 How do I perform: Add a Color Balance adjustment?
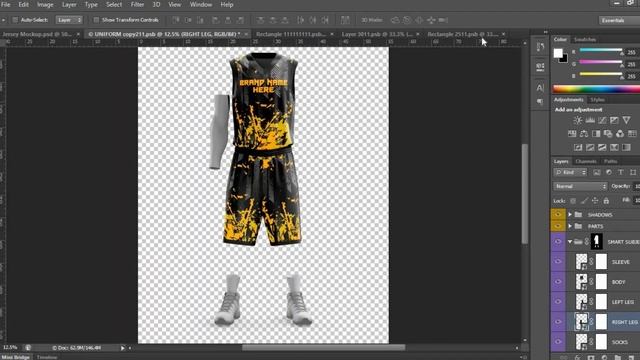point(584,133)
